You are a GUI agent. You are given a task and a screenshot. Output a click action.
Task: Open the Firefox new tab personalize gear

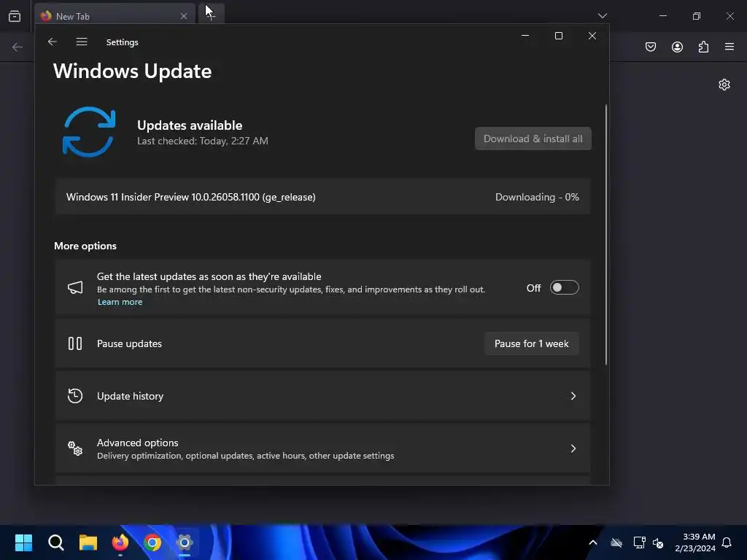724,85
